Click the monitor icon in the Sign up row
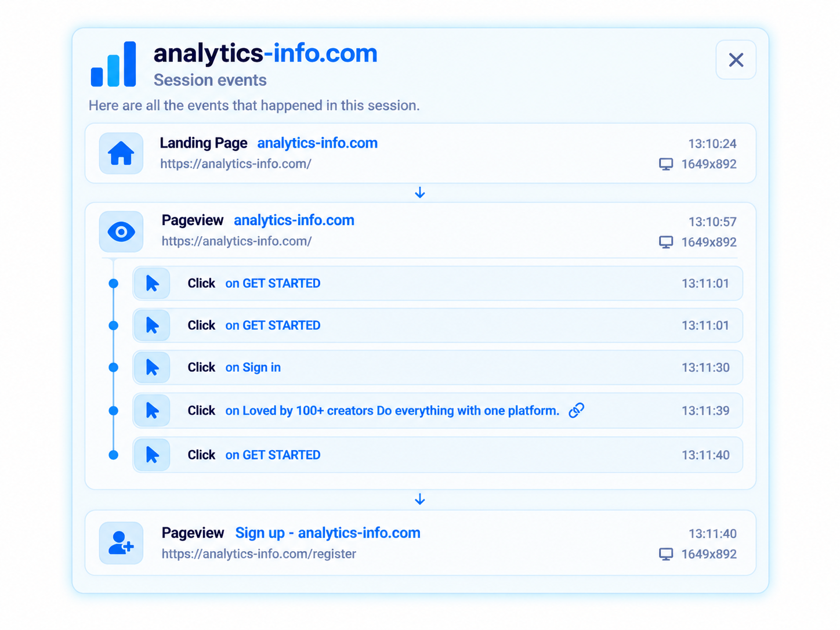 point(666,554)
